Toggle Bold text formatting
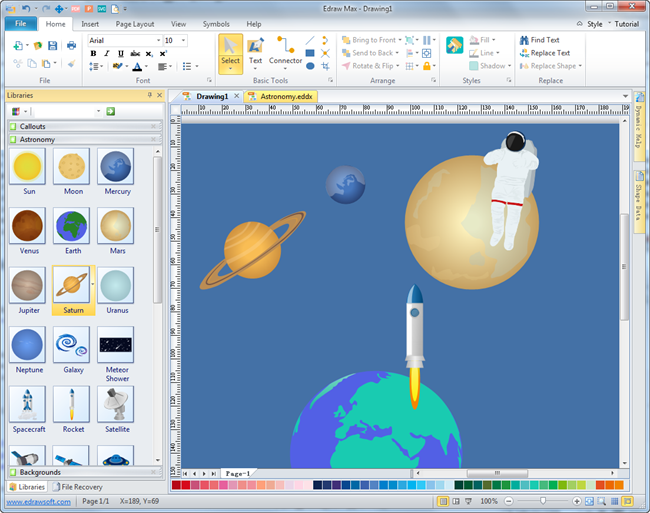Screen dimensions: 650x513 pyautogui.click(x=94, y=54)
